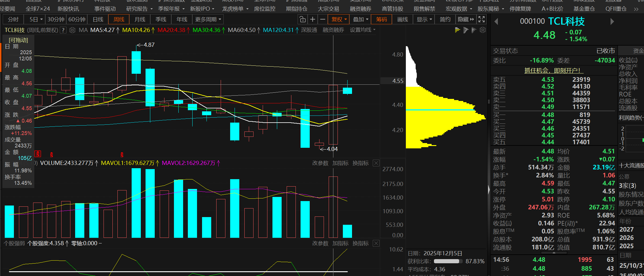Toggle the 融资融券 overlay
Viewport: 644px width, 276px height.
click(x=333, y=30)
